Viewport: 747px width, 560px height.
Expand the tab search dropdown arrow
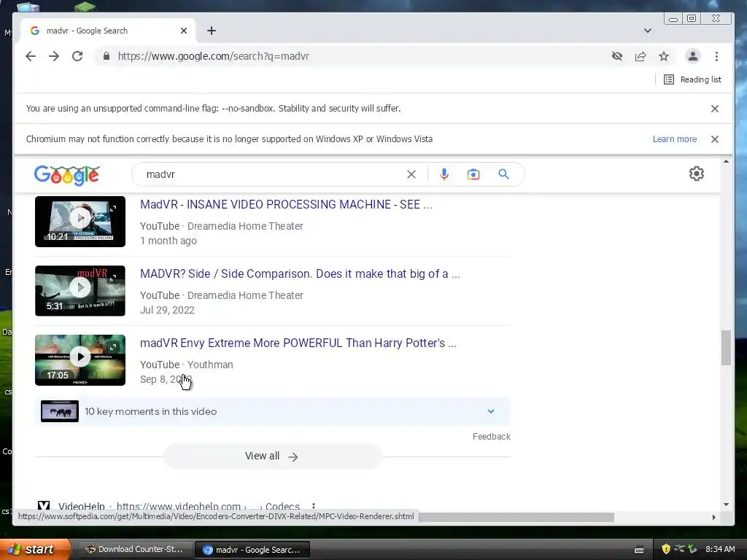click(648, 31)
